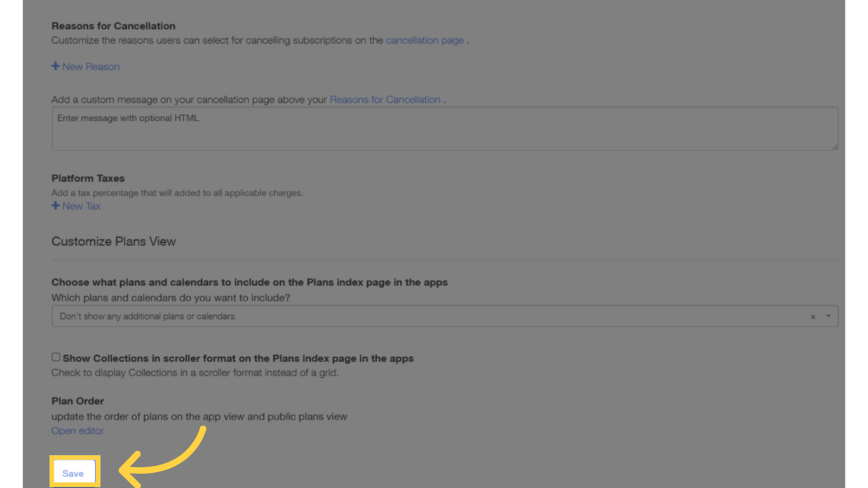Focus the custom cancellation message text box
868x488 pixels.
tap(445, 129)
